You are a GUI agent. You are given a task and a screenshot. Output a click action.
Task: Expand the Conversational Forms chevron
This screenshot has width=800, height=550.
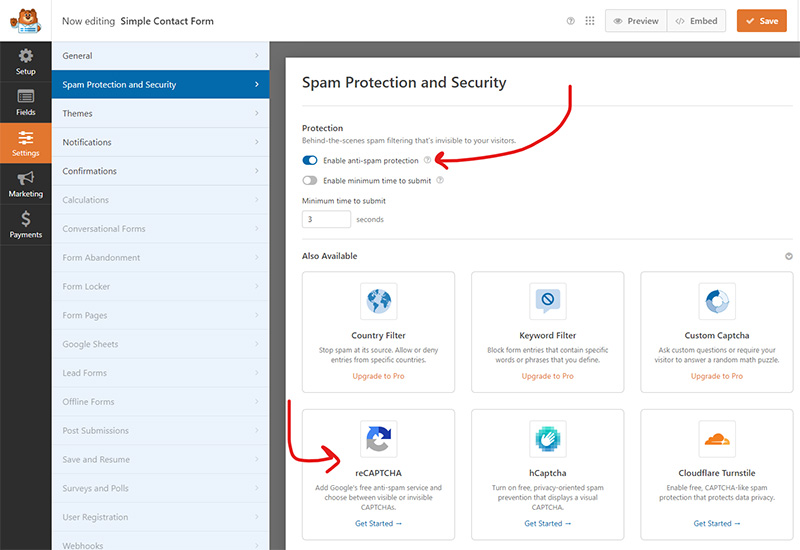[x=257, y=229]
